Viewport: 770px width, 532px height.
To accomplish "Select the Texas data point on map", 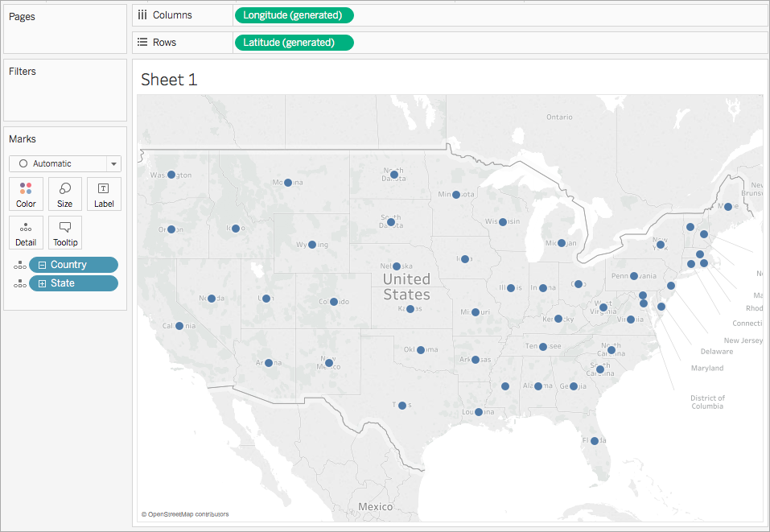I will 402,406.
